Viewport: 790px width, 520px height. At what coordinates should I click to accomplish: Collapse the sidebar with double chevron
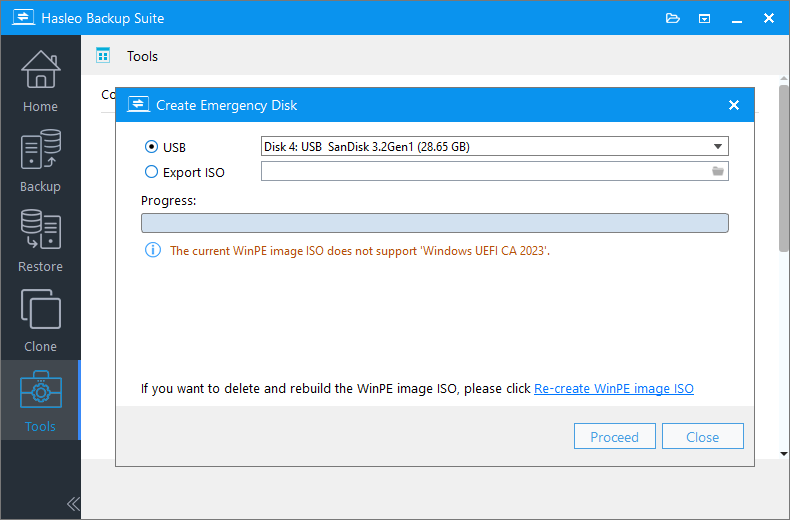(x=73, y=503)
